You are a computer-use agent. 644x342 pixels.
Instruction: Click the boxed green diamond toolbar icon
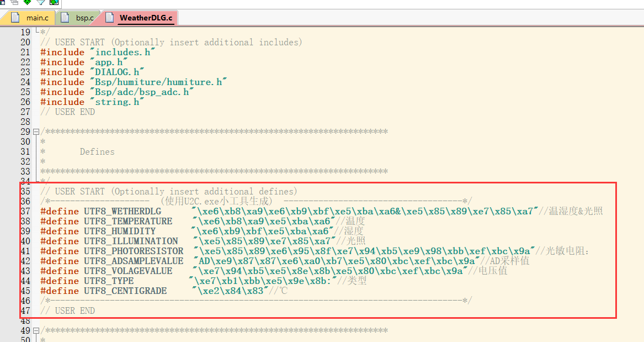(54, 2)
